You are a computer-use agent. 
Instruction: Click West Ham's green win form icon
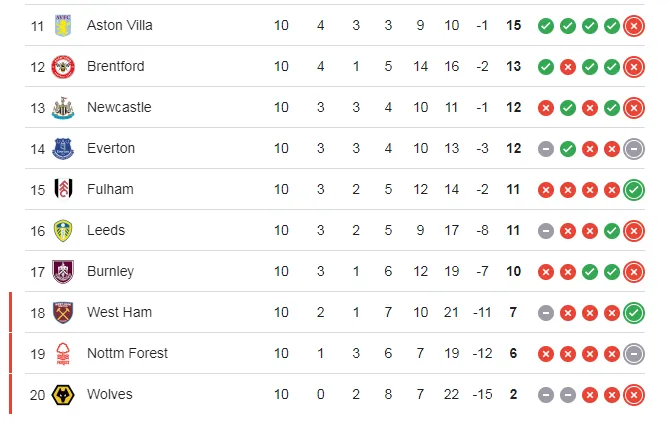(633, 312)
